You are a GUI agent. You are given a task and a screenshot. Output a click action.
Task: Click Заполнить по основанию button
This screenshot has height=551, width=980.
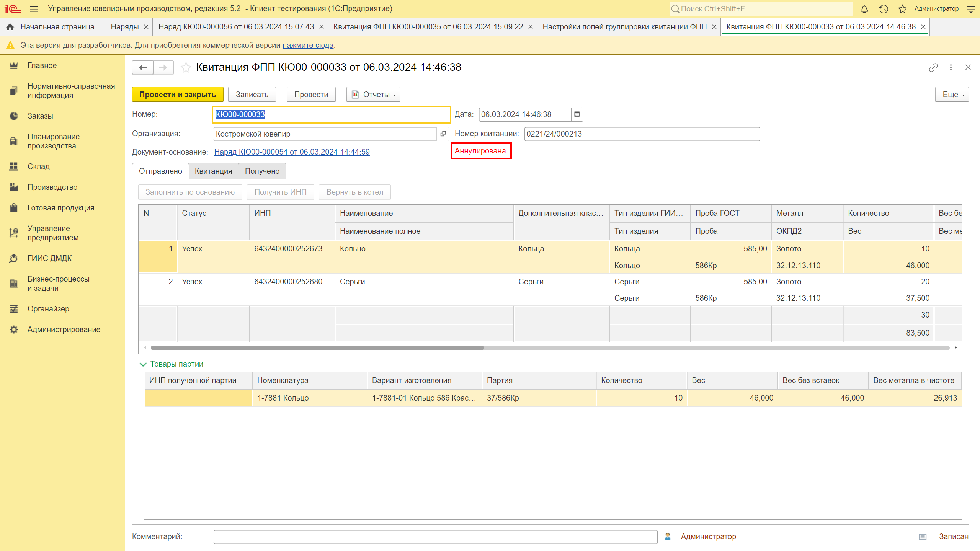pyautogui.click(x=190, y=192)
